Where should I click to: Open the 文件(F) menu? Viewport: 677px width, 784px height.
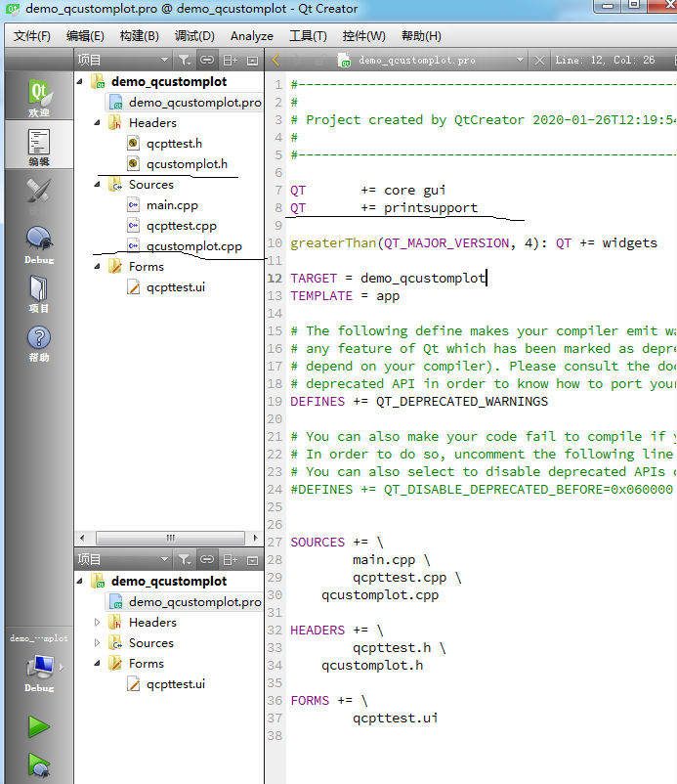pyautogui.click(x=32, y=36)
